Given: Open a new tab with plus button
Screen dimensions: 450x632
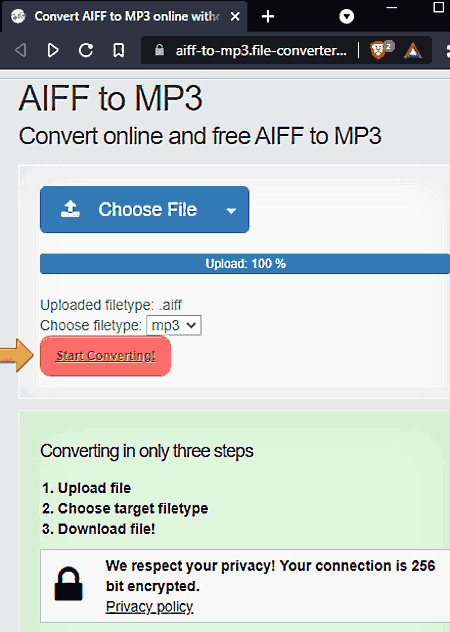Looking at the screenshot, I should pos(268,17).
